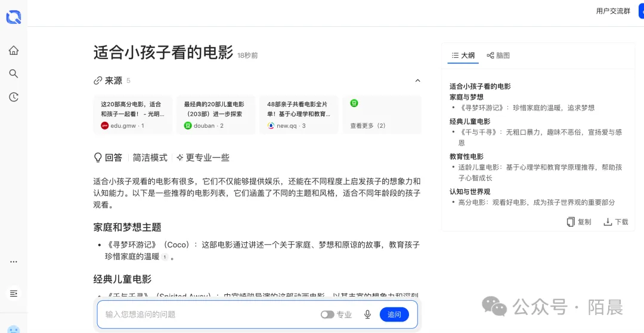Open the douban source card
The width and height of the screenshot is (644, 333).
(x=216, y=115)
